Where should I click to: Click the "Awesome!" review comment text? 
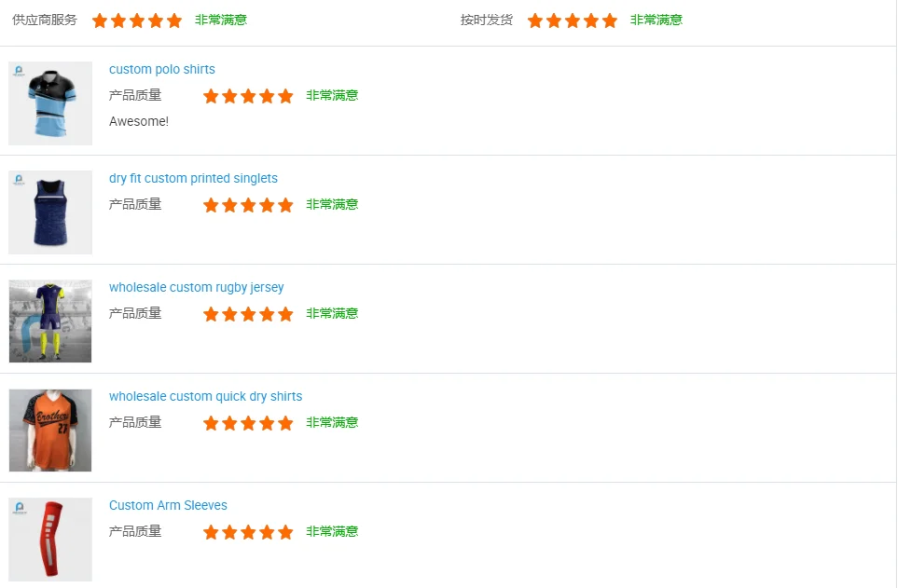[139, 122]
